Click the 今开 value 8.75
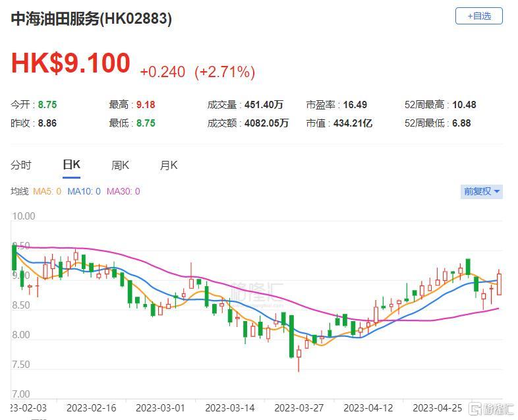This screenshot has height=420, width=518. click(x=47, y=105)
